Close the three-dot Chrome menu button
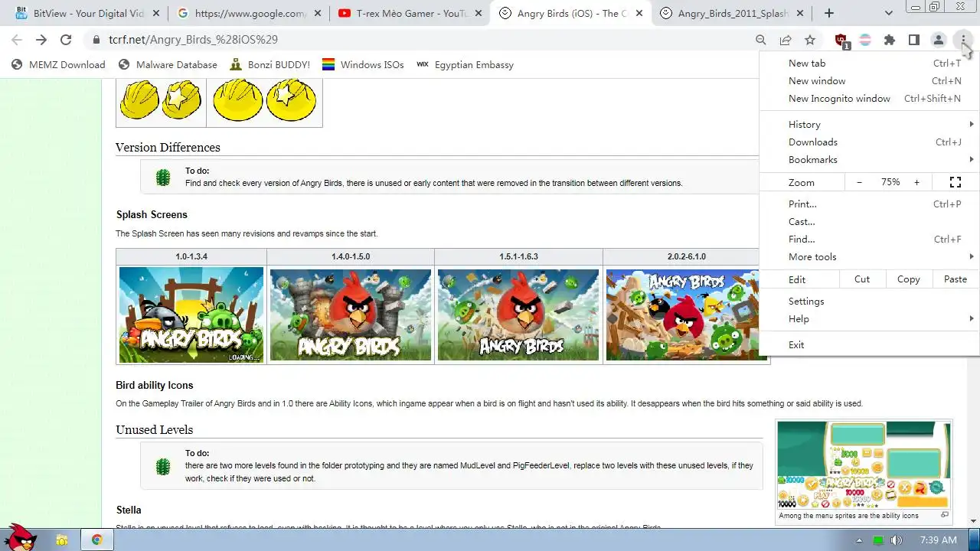Screen dimensions: 980x551 point(963,40)
